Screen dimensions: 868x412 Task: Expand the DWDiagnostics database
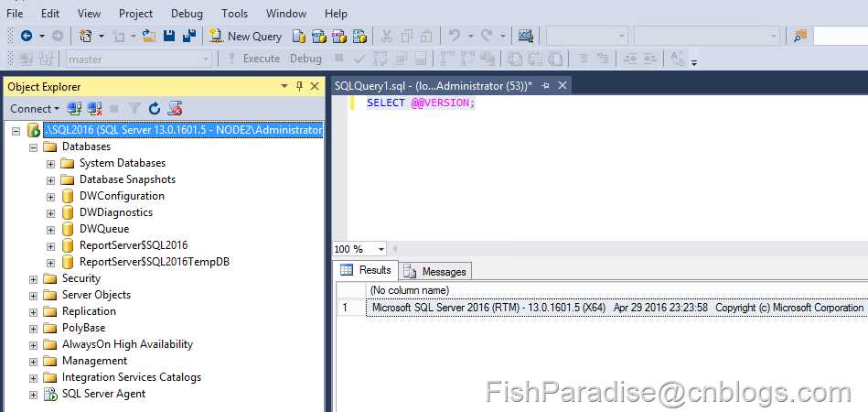click(x=50, y=213)
